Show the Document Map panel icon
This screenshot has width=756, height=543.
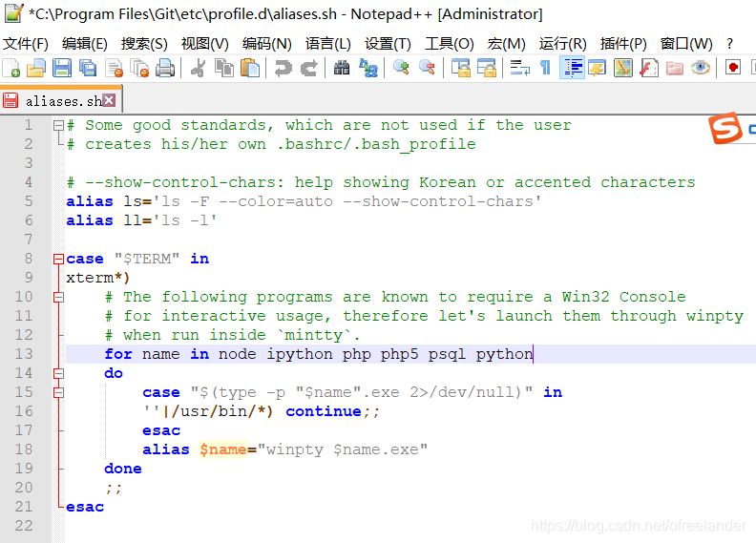coord(623,68)
